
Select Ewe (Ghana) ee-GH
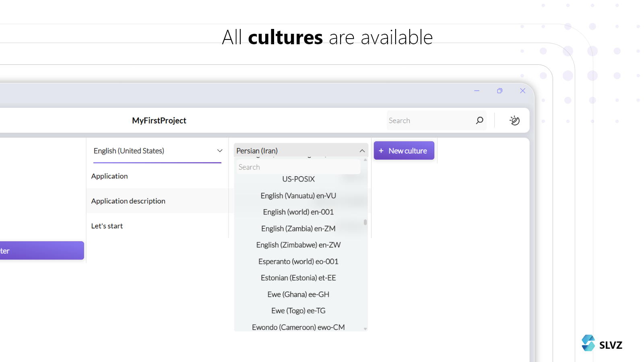298,294
